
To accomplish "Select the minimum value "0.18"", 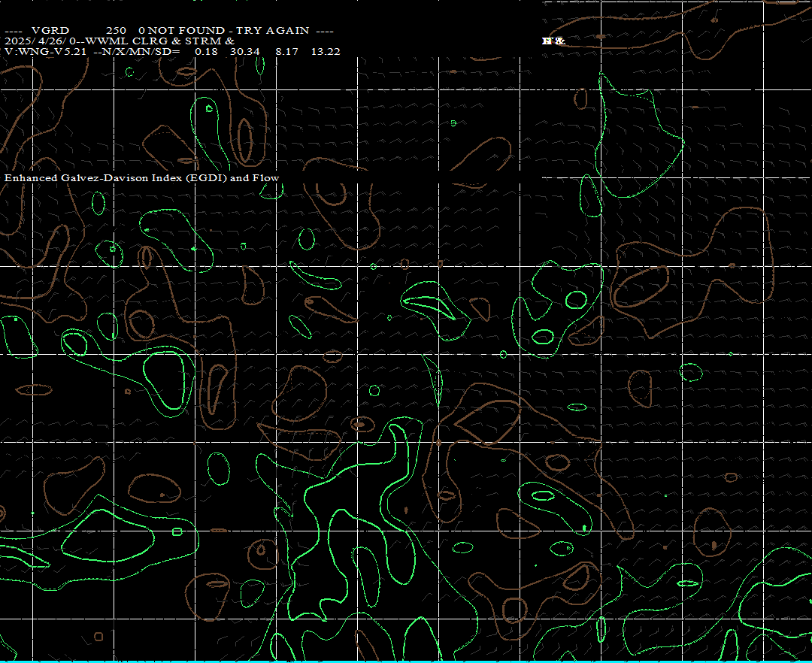I will [206, 52].
